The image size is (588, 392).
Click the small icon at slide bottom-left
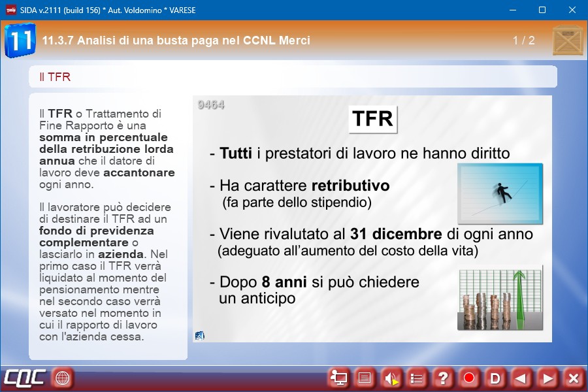(200, 336)
